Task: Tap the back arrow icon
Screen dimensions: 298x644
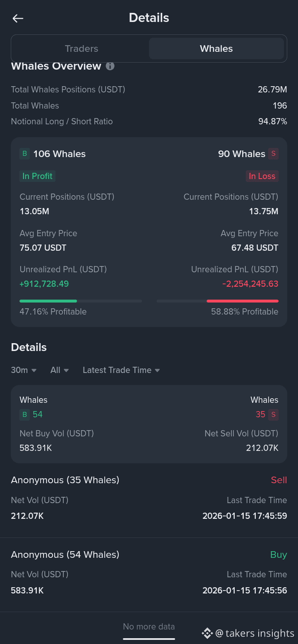Action: point(18,18)
